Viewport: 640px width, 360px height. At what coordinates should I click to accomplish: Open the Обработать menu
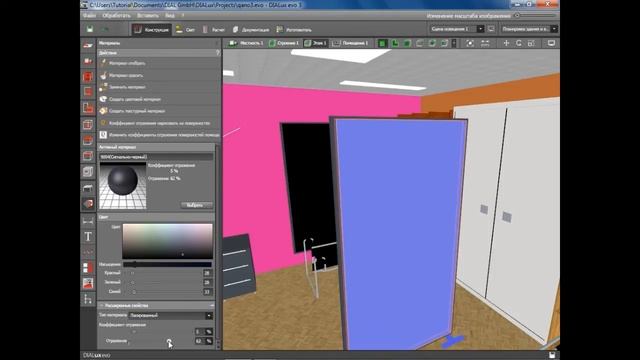tap(116, 16)
